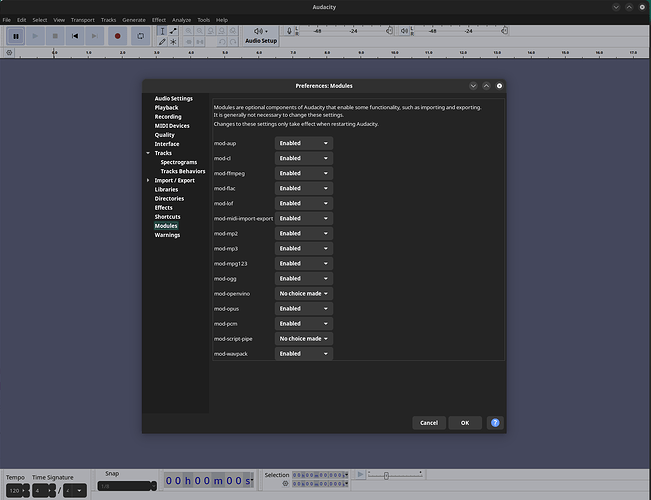Open the mod-opus status dropdown
The height and width of the screenshot is (500, 651).
click(303, 309)
